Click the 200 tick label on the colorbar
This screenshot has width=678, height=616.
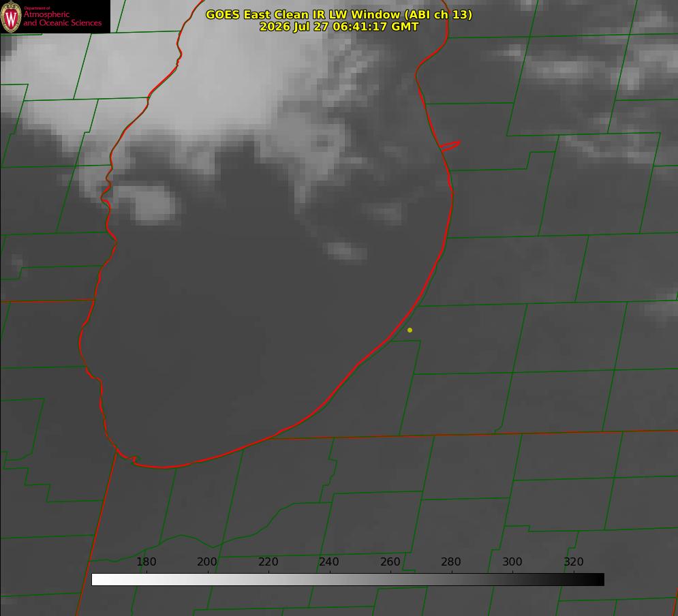click(x=206, y=561)
